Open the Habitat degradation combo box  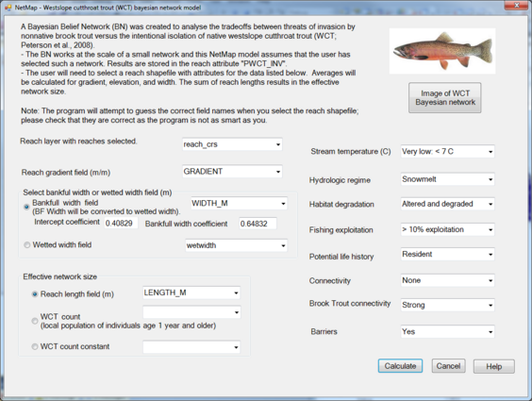[x=447, y=204]
